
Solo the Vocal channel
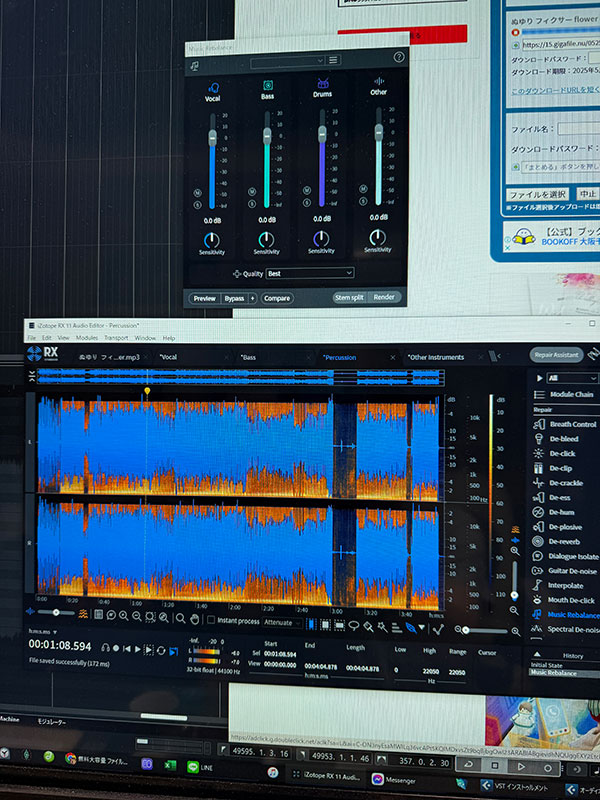pyautogui.click(x=197, y=205)
